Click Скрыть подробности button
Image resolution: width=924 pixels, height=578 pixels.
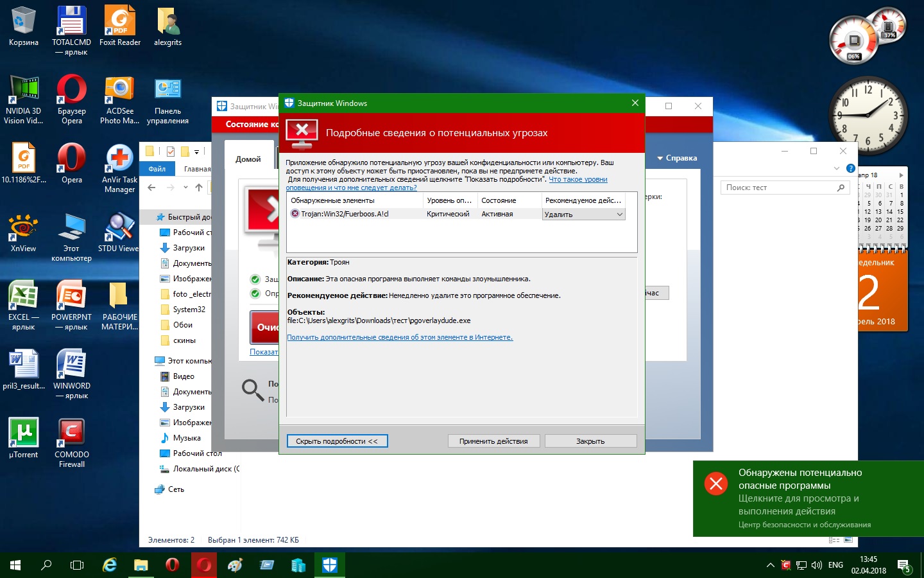pos(337,441)
